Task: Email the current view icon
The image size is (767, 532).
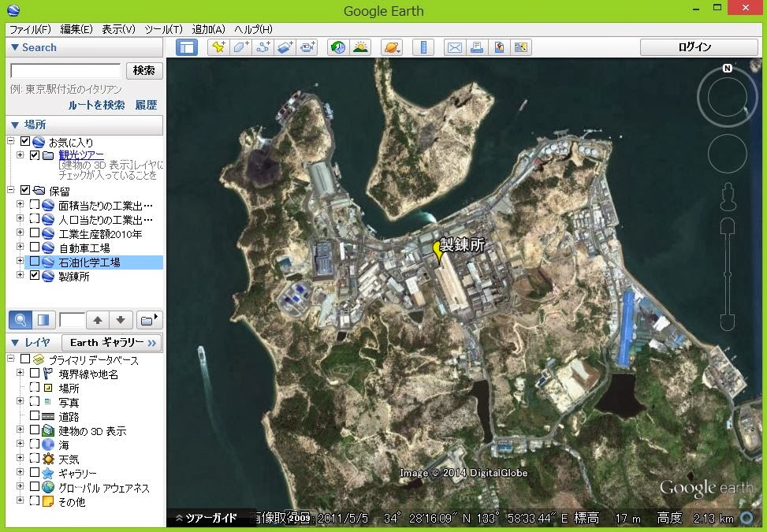Action: [x=454, y=47]
